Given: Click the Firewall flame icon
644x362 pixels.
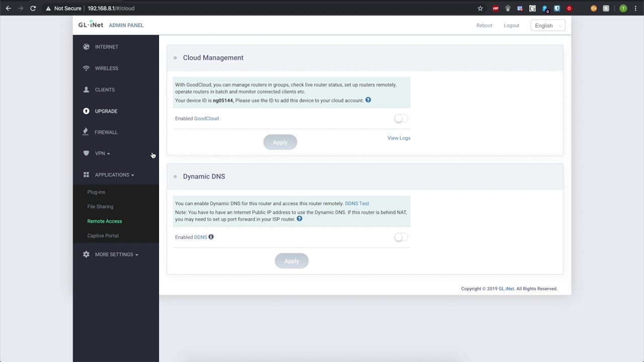Looking at the screenshot, I should click(86, 132).
